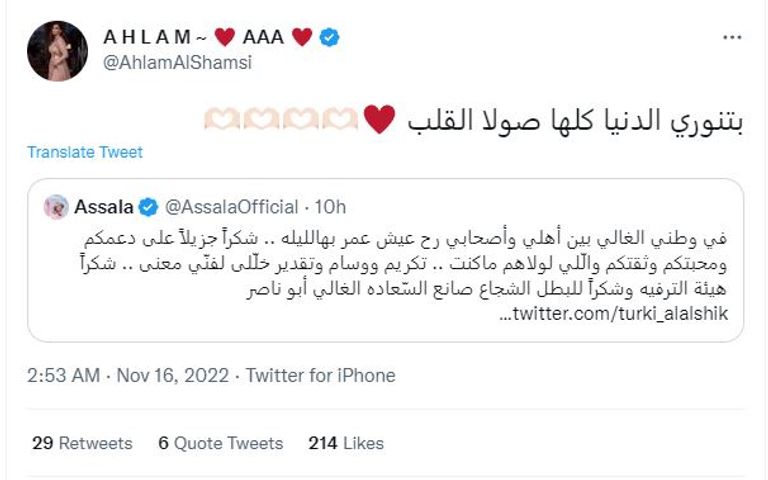Open the @AssalaOfficial handle
768x480 pixels.
(232, 207)
